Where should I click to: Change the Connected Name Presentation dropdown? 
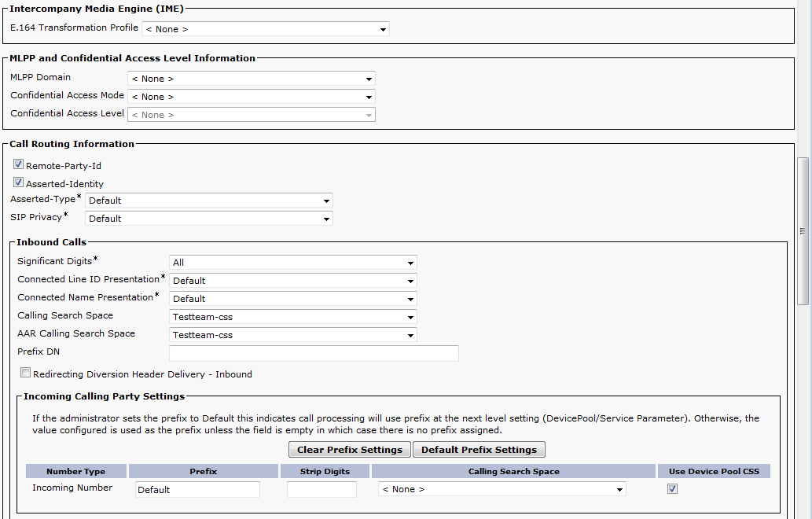(x=292, y=299)
